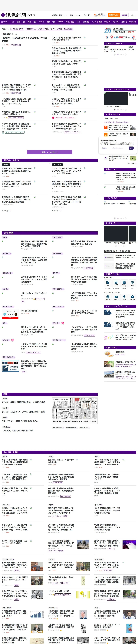The width and height of the screenshot is (138, 644).
Task: Select the 記事 ranking tab
Action: tap(106, 118)
